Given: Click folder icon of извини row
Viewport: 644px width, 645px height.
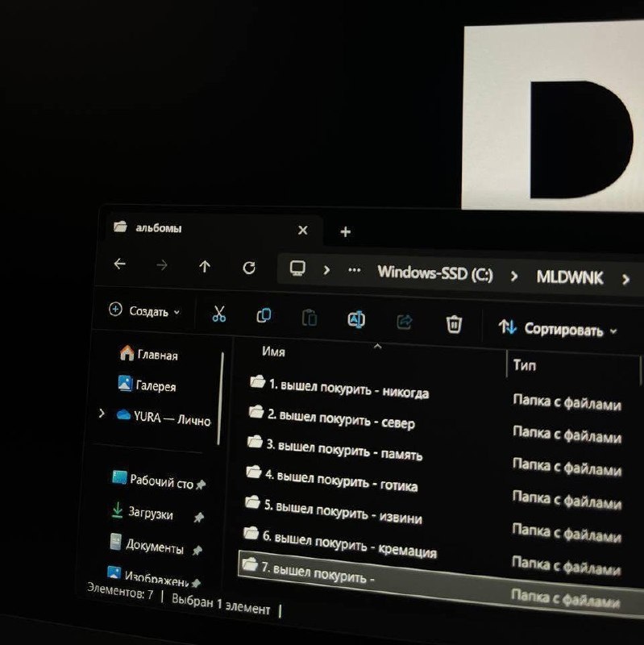Looking at the screenshot, I should (252, 502).
